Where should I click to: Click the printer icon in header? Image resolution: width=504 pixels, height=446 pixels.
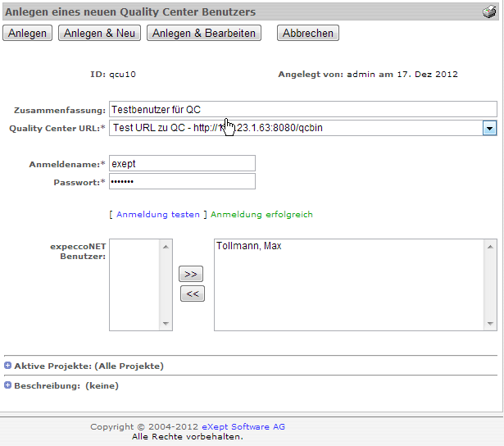[489, 11]
